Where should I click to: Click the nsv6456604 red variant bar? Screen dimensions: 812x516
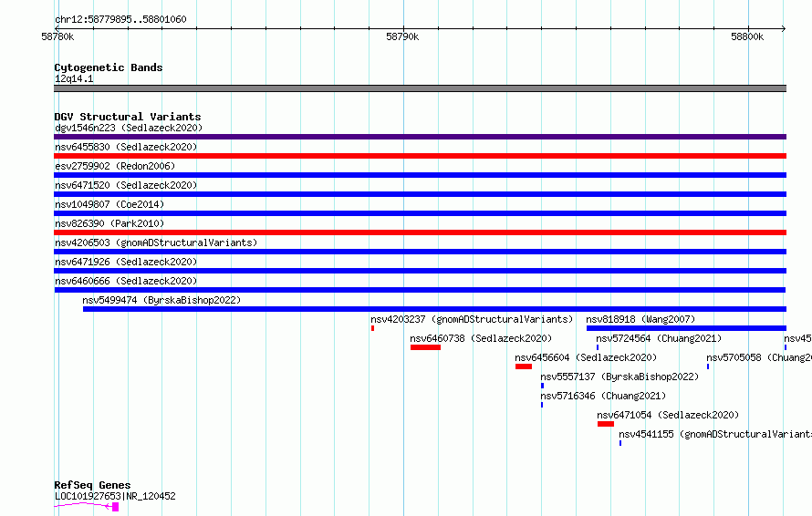[x=524, y=366]
